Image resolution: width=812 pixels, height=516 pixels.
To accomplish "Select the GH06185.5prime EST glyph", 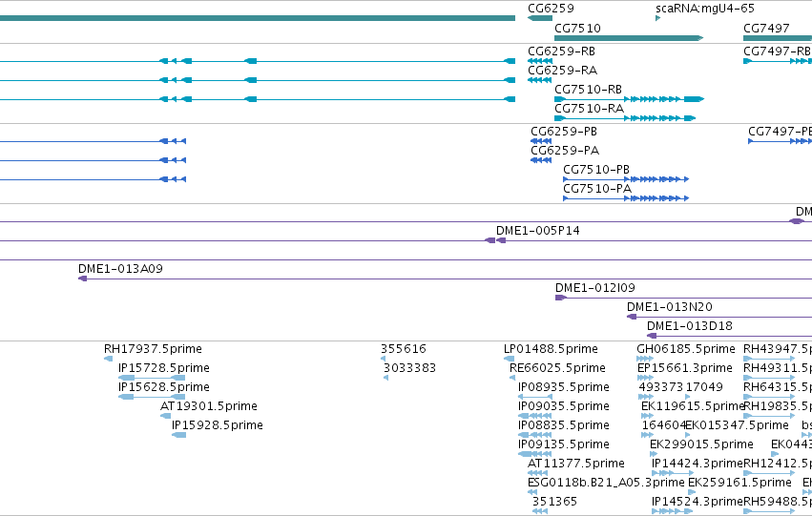I will (645, 359).
